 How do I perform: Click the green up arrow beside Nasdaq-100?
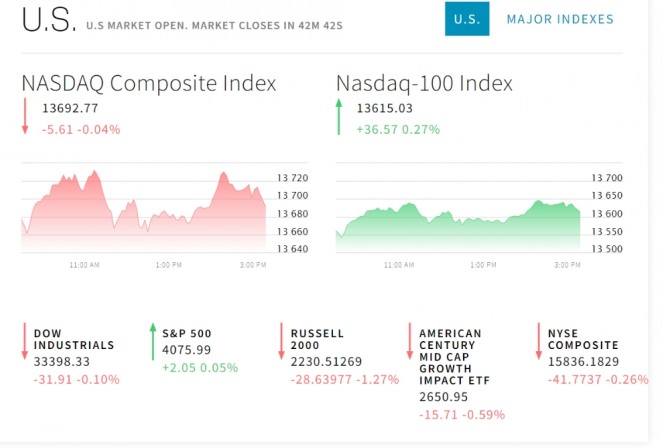(339, 117)
